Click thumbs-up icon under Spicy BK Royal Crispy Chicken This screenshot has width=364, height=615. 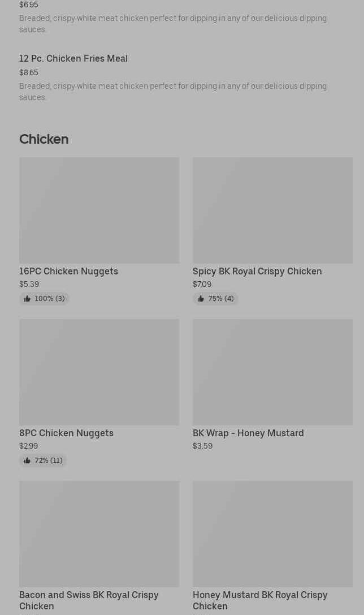[201, 299]
